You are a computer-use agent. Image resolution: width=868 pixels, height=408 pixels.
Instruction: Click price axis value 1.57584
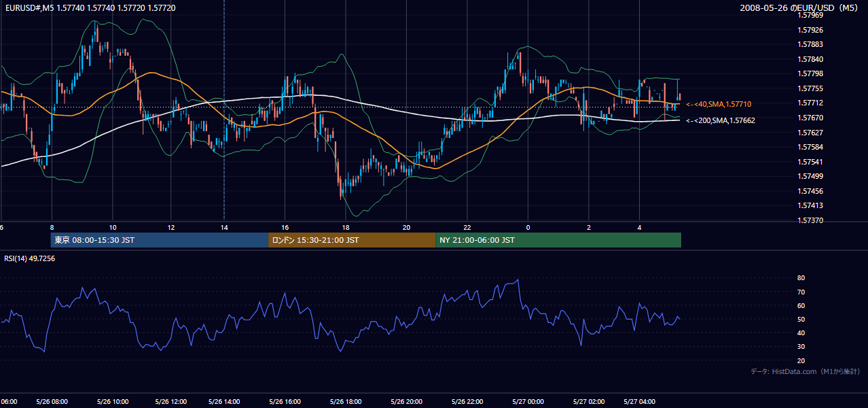click(810, 148)
